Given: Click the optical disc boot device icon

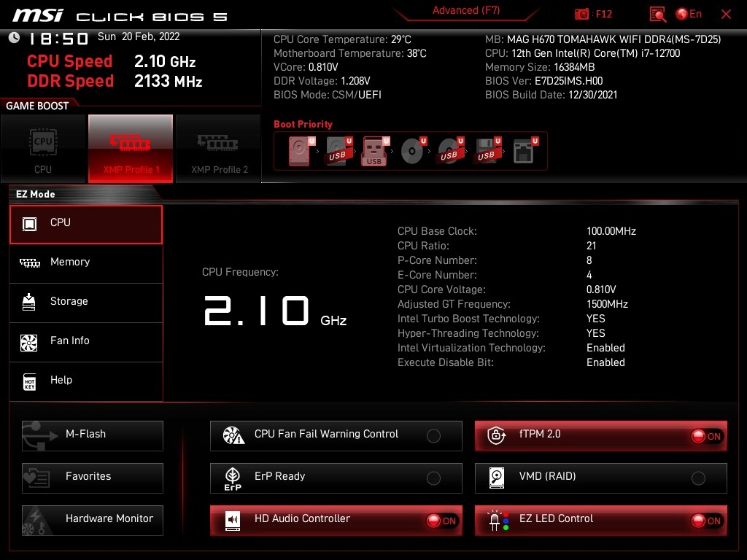Looking at the screenshot, I should tap(412, 152).
